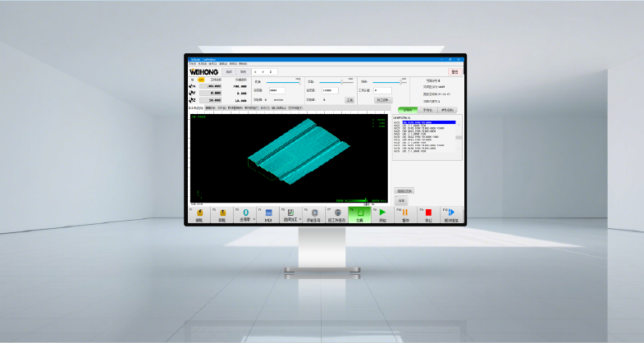Open the first menu in the menu bar
Image resolution: width=644 pixels, height=343 pixels.
193,63
